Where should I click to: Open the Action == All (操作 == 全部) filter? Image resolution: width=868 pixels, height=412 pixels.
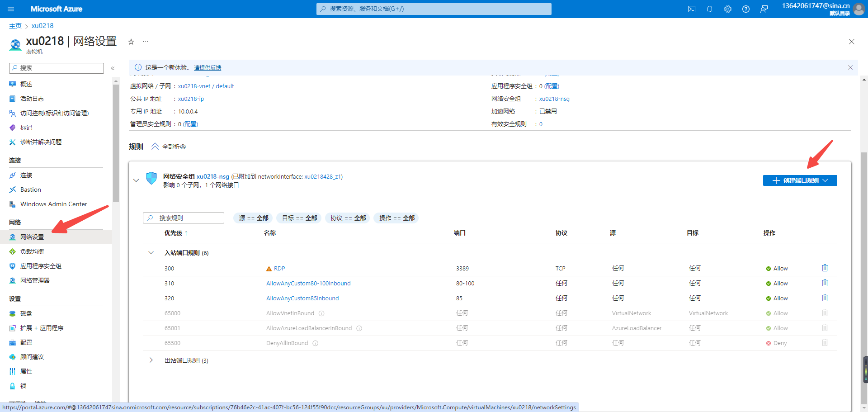point(396,218)
